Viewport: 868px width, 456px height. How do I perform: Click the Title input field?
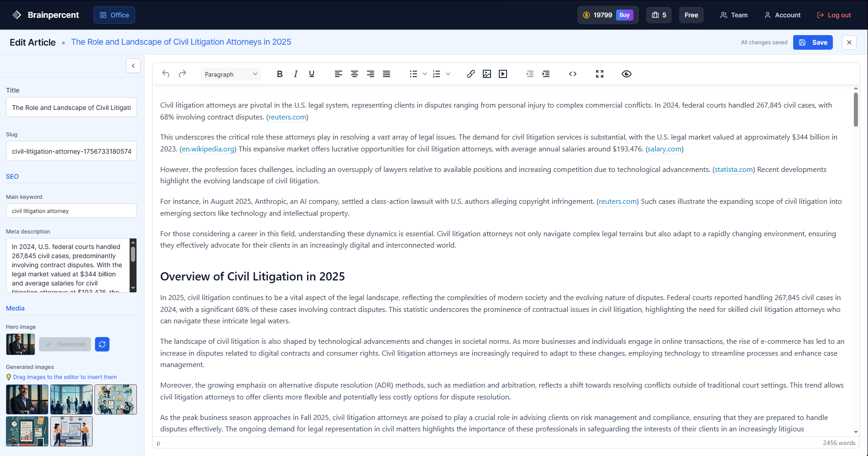pyautogui.click(x=71, y=108)
